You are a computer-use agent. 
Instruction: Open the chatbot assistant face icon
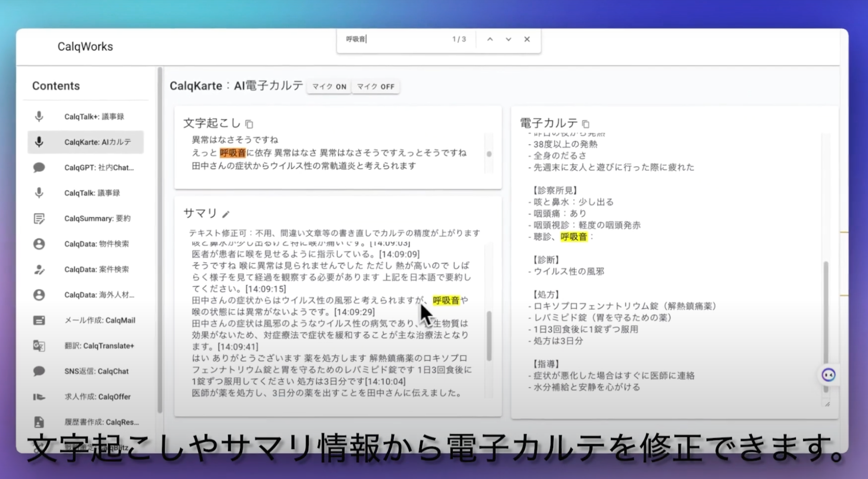tap(828, 375)
